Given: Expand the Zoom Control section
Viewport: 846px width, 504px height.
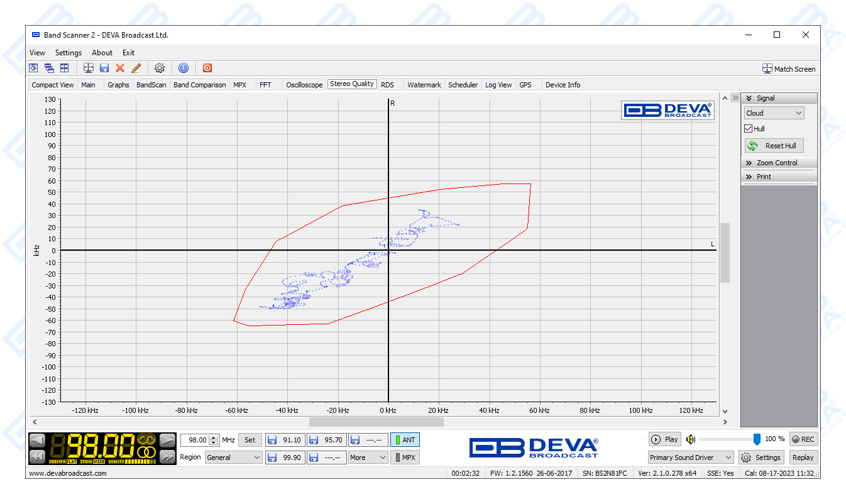Looking at the screenshot, I should pyautogui.click(x=778, y=163).
